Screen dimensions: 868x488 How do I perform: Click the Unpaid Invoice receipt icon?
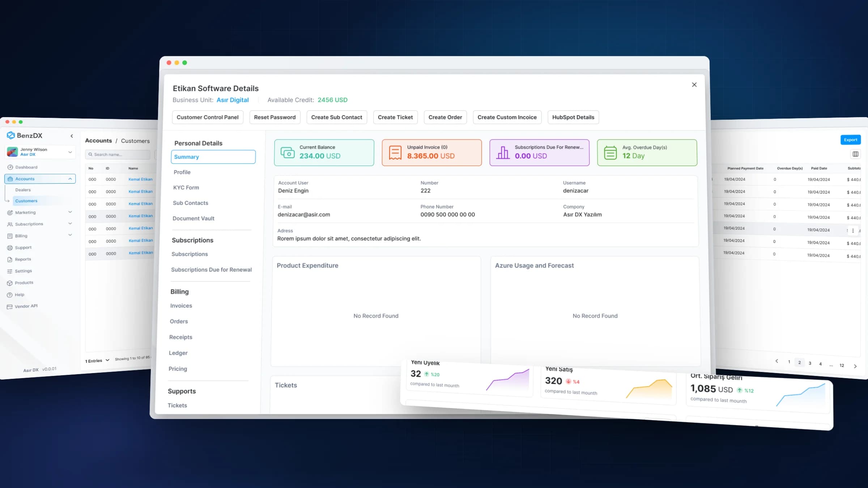pyautogui.click(x=395, y=153)
